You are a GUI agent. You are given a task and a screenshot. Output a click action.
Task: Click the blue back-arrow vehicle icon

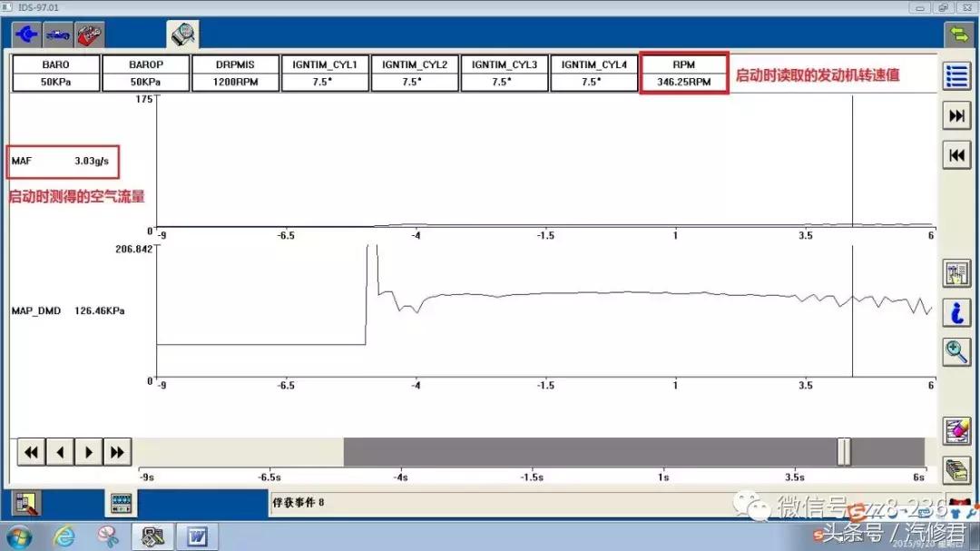pos(26,34)
